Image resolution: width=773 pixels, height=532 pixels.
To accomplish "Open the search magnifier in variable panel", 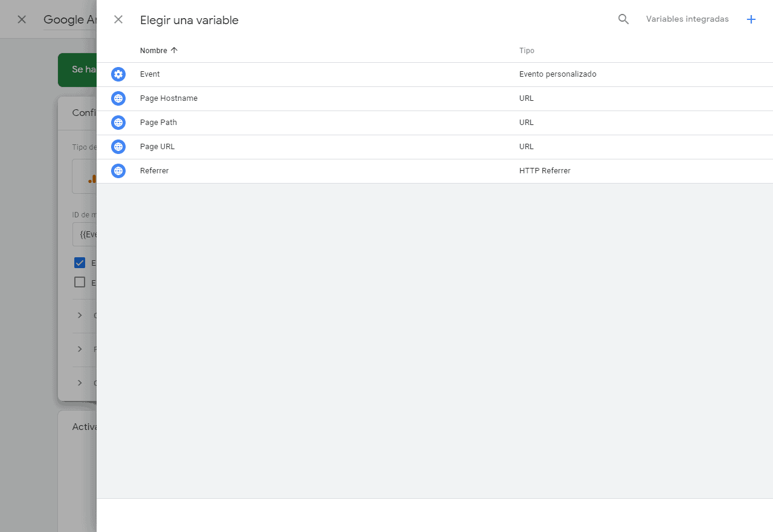I will (623, 19).
